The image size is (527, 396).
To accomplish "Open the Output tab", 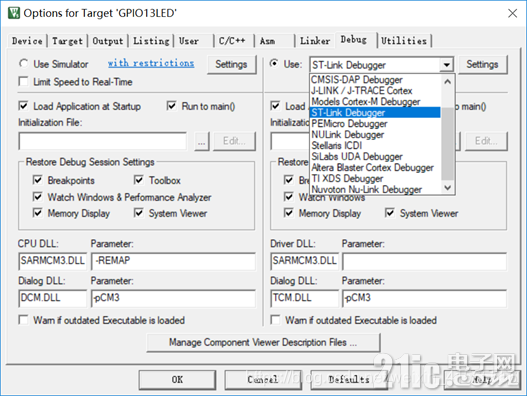I will coord(108,41).
